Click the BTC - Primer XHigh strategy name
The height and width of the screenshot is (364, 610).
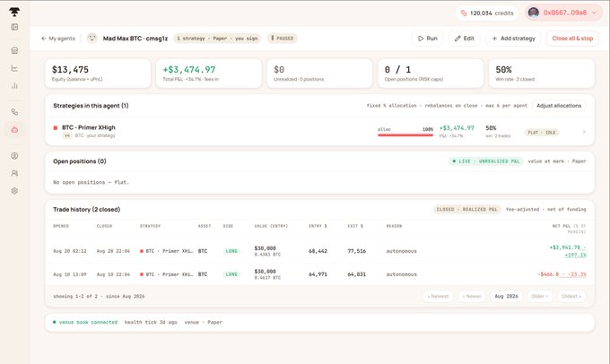pyautogui.click(x=89, y=127)
